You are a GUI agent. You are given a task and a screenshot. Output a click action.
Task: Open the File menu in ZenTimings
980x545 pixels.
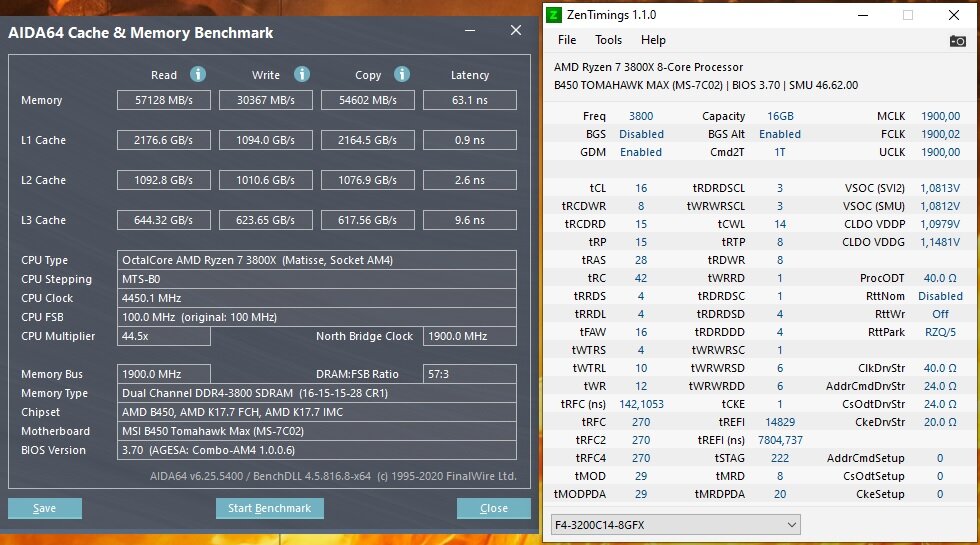point(567,40)
